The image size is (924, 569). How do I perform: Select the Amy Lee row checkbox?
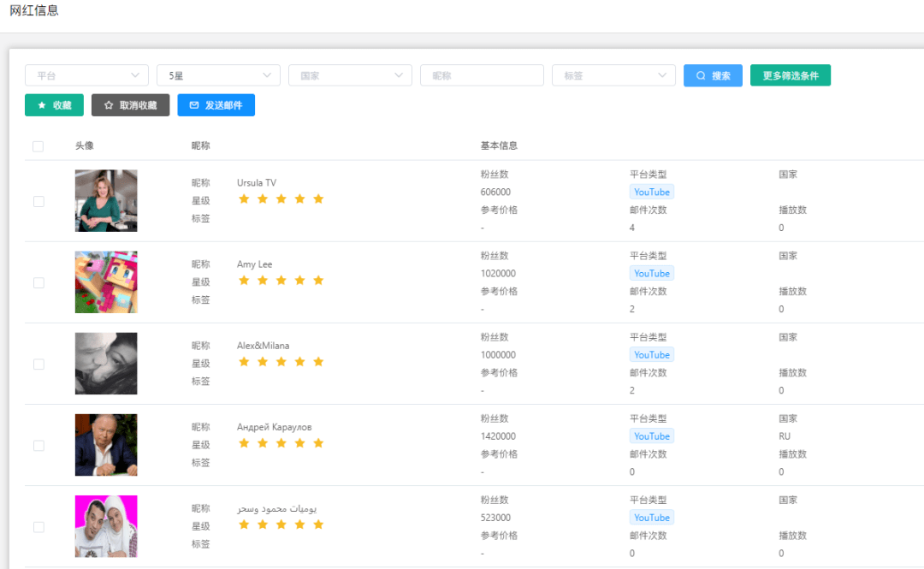click(38, 282)
